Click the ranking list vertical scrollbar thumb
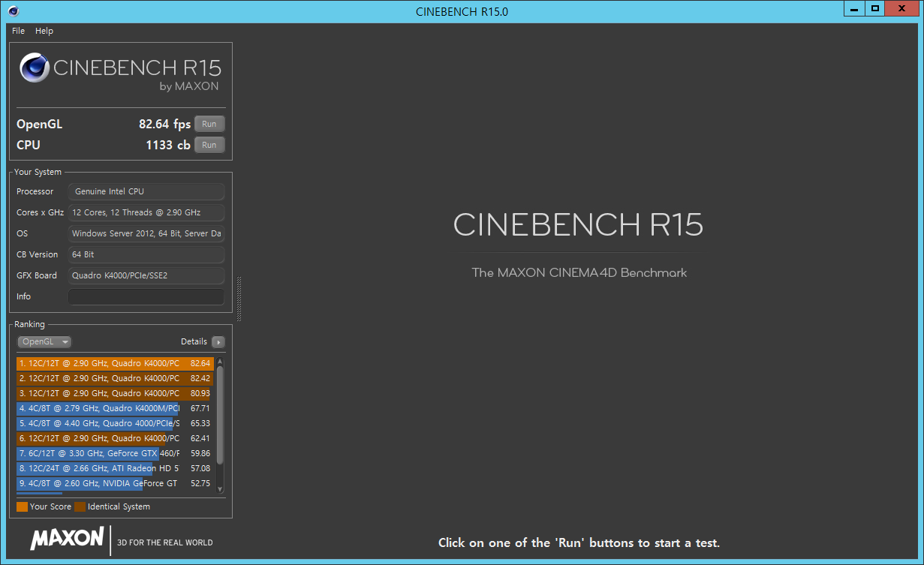 click(x=220, y=415)
